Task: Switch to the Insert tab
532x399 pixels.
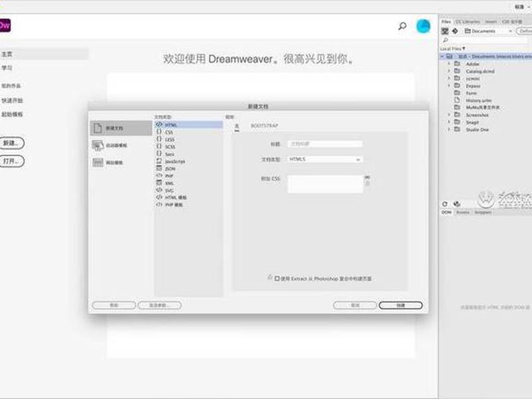Action: tap(491, 22)
